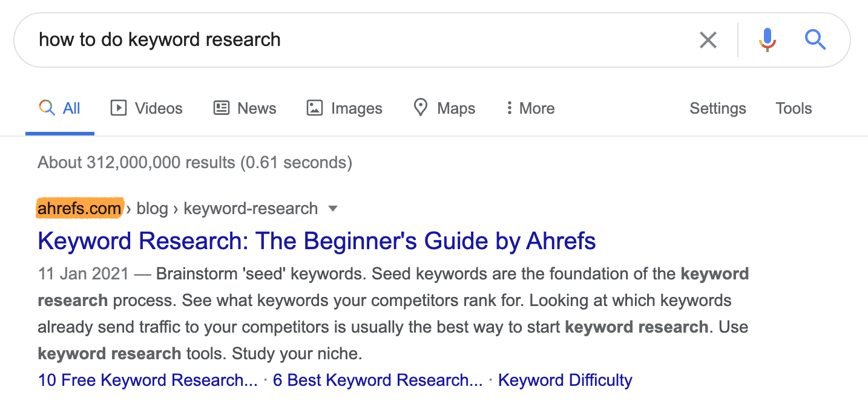Expand the More search categories menu
The image size is (868, 404).
[x=530, y=108]
